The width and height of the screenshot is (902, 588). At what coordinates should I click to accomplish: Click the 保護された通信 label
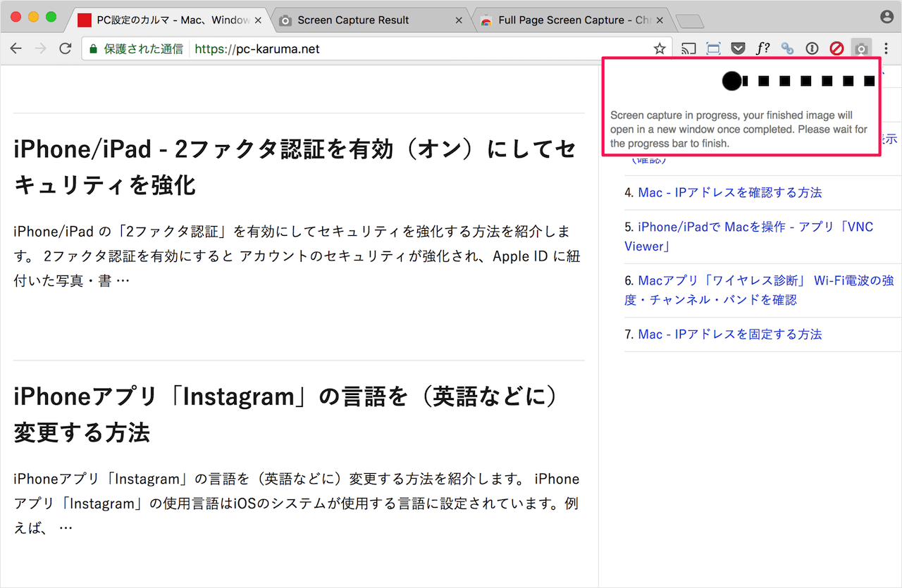(144, 49)
